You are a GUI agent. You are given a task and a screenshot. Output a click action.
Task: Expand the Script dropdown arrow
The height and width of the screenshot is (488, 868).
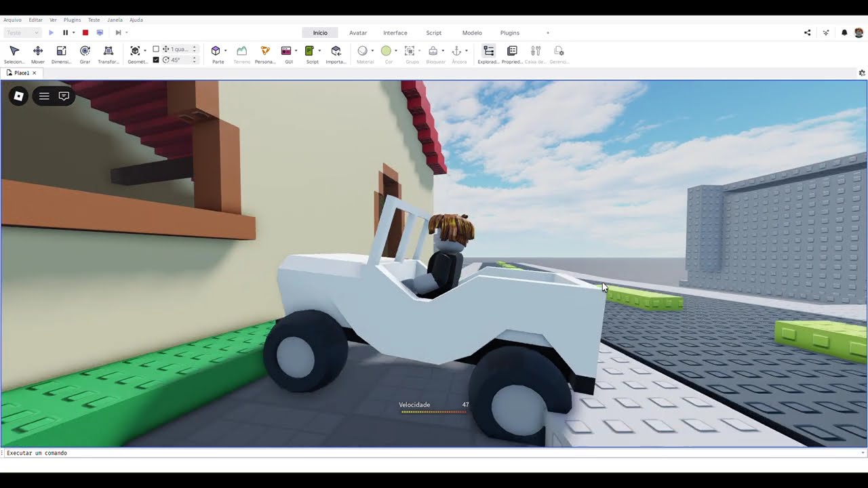pyautogui.click(x=319, y=51)
